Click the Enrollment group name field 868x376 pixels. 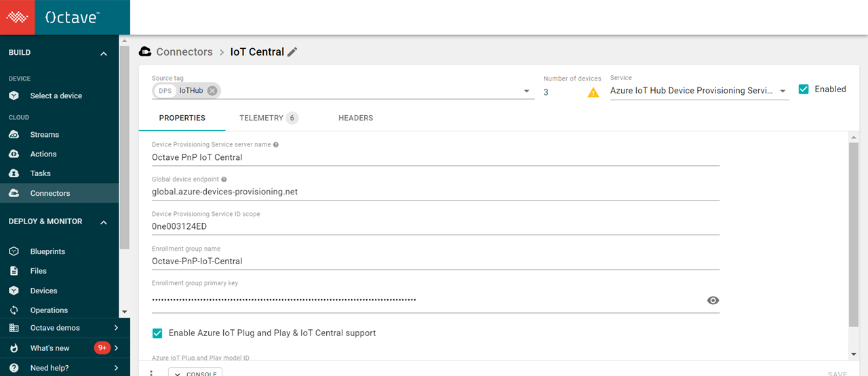point(435,262)
